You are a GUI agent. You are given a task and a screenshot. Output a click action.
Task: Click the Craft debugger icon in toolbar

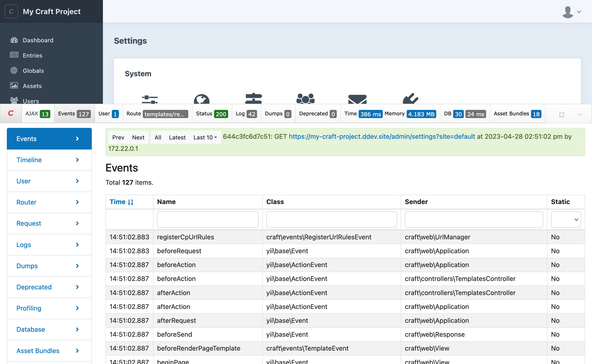(x=11, y=114)
